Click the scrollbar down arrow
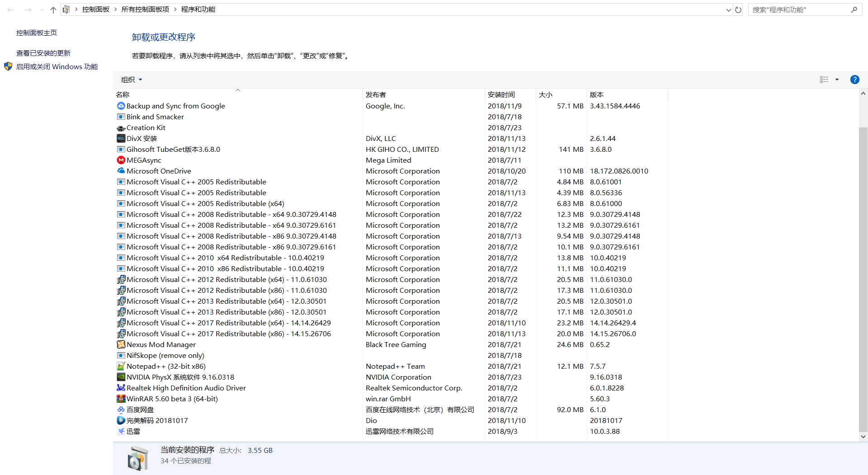Viewport: 868px width, 475px height. point(863,437)
